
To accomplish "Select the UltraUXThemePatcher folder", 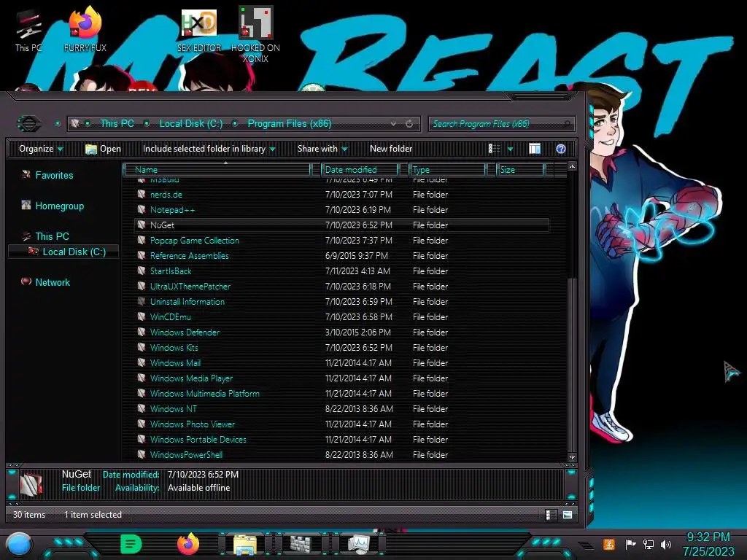I will click(190, 286).
